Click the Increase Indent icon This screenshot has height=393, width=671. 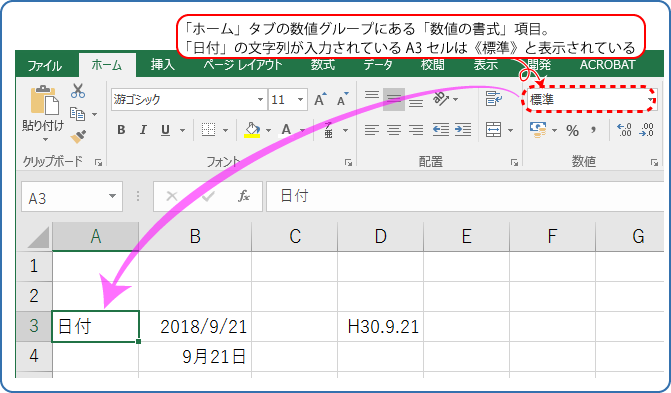(x=463, y=130)
